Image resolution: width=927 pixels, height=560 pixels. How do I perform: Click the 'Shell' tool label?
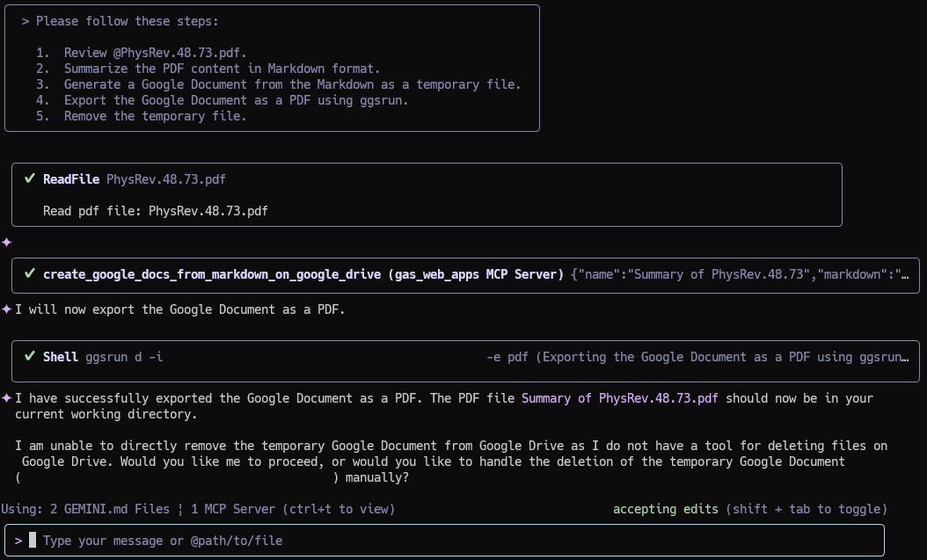tap(61, 357)
